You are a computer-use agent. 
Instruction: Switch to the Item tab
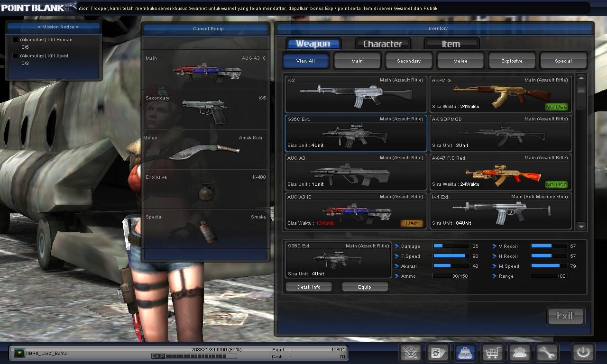[451, 44]
